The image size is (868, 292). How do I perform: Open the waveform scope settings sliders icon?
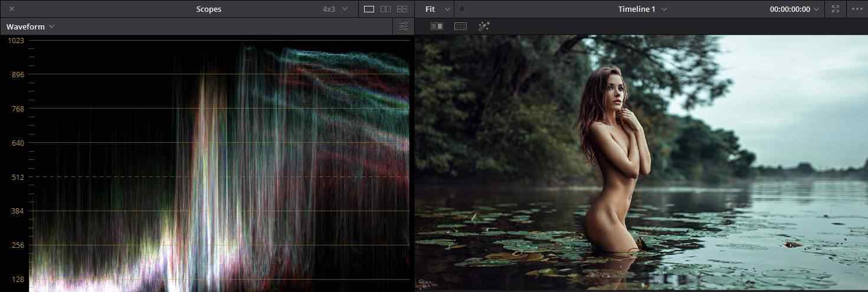point(404,27)
